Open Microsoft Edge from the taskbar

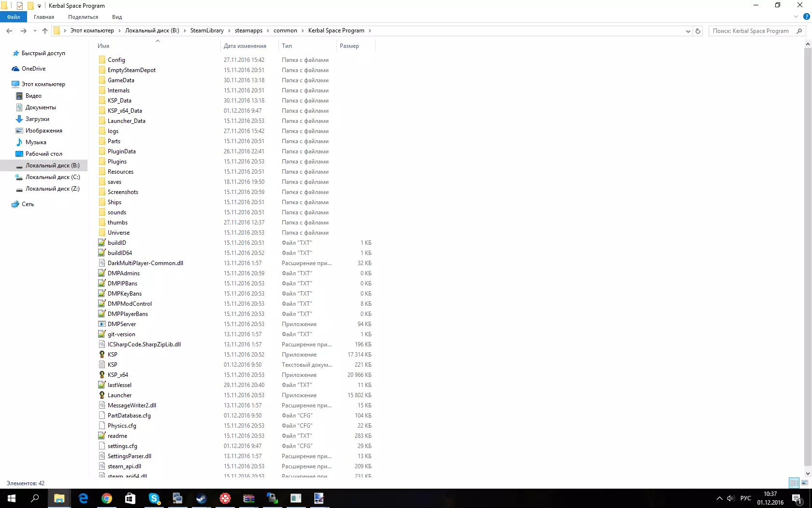[x=83, y=498]
